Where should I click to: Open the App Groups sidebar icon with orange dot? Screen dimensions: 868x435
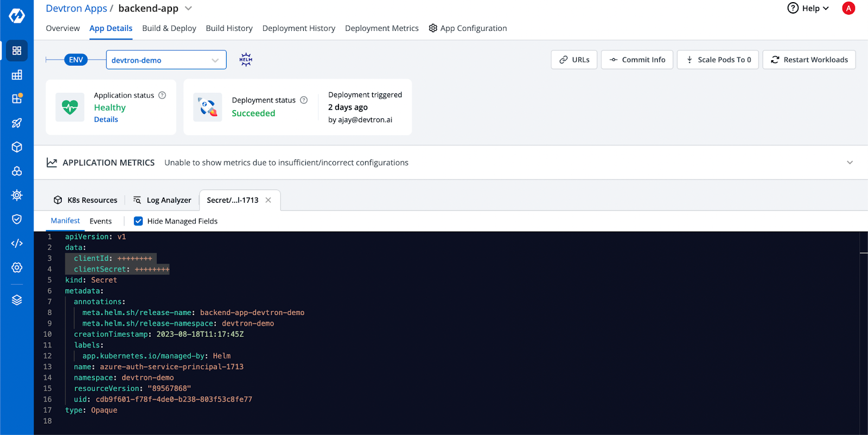(x=17, y=99)
